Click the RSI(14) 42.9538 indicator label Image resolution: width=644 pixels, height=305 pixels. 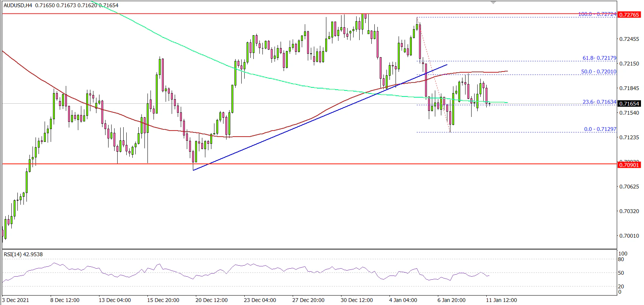(x=23, y=254)
